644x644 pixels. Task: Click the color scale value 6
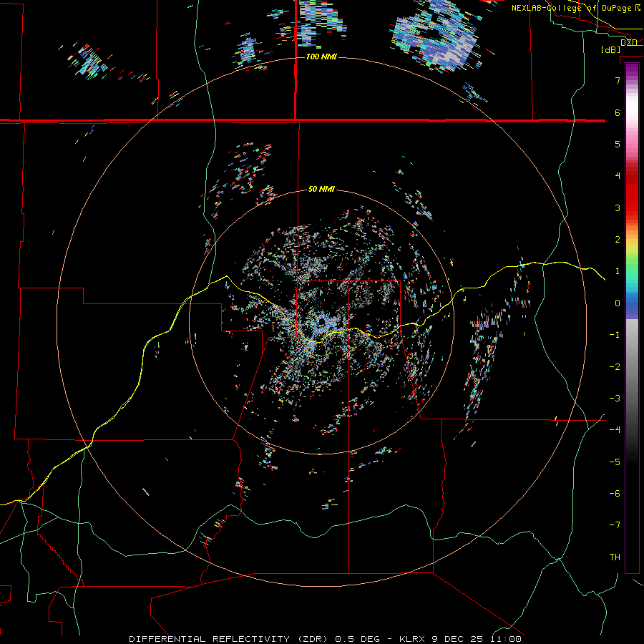[618, 112]
